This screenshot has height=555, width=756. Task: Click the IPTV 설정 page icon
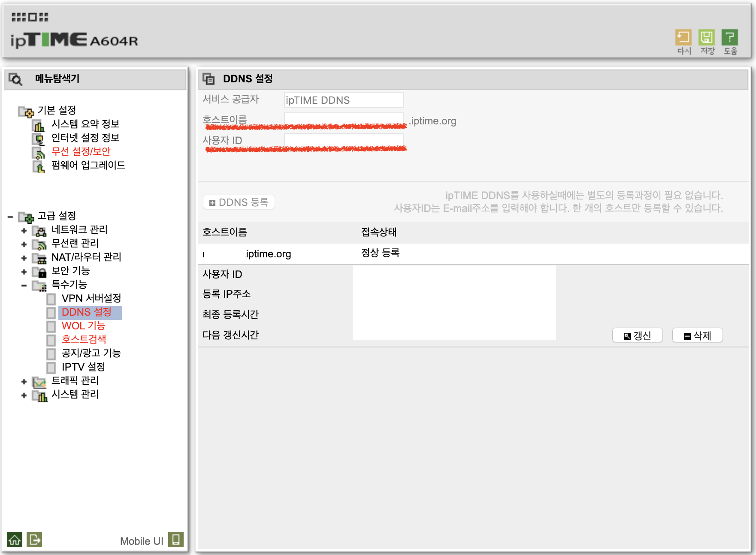(51, 368)
